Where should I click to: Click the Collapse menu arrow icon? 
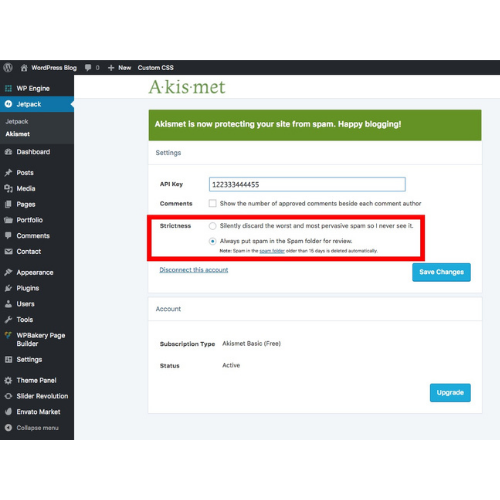pyautogui.click(x=8, y=428)
